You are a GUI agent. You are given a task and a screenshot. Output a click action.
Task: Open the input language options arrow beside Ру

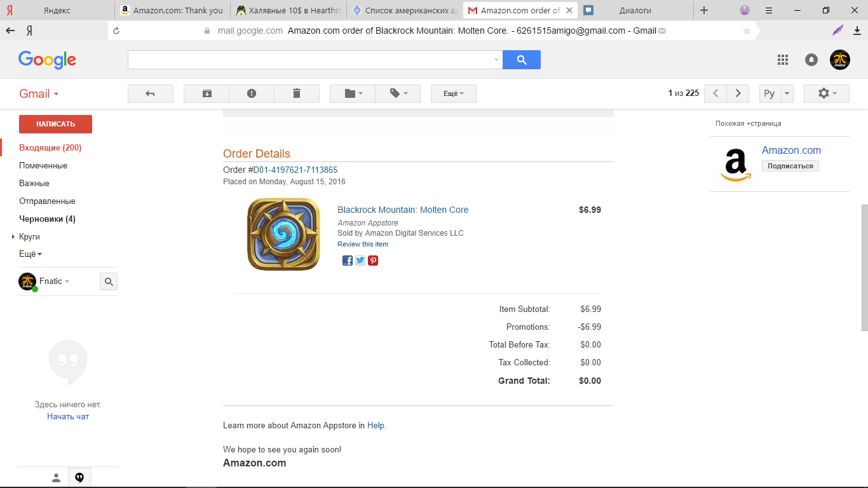tap(787, 93)
